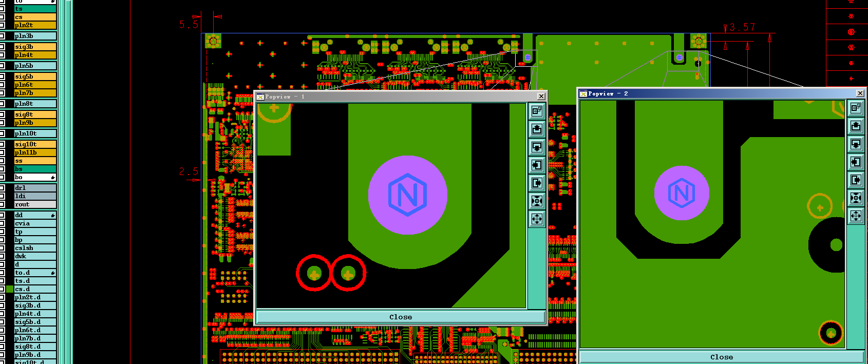Click the purple N drill symbol in Popview 1
The image size is (868, 364).
pyautogui.click(x=408, y=195)
